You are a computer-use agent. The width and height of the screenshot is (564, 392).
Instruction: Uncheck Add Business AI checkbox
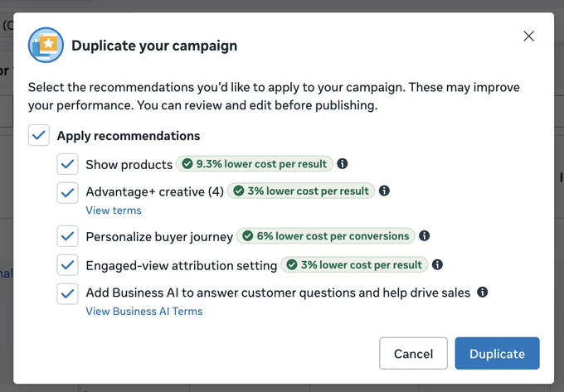(68, 294)
